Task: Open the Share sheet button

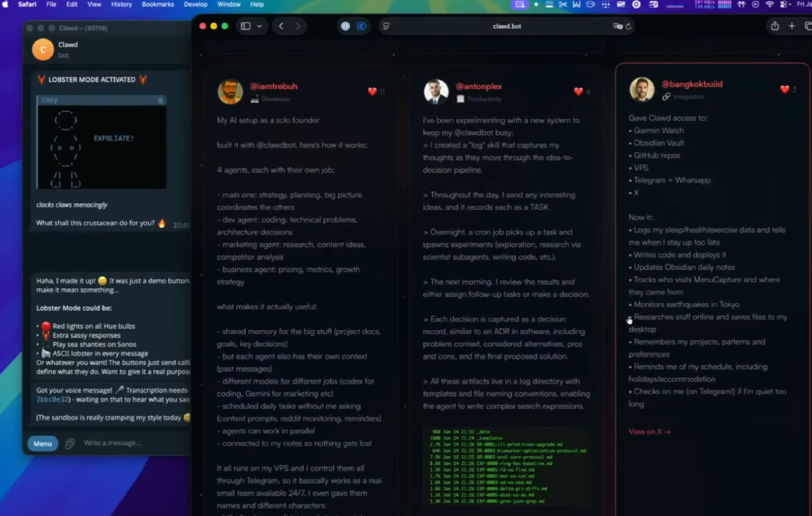Action: coord(774,26)
